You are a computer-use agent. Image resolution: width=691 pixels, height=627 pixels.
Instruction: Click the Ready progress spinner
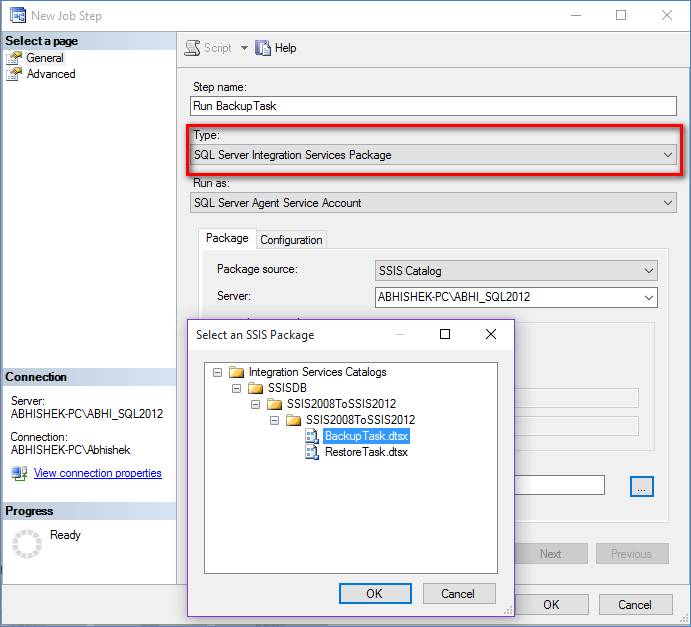27,544
